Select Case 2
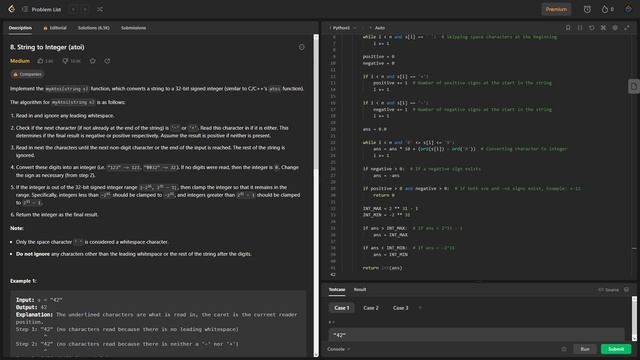 pyautogui.click(x=371, y=308)
